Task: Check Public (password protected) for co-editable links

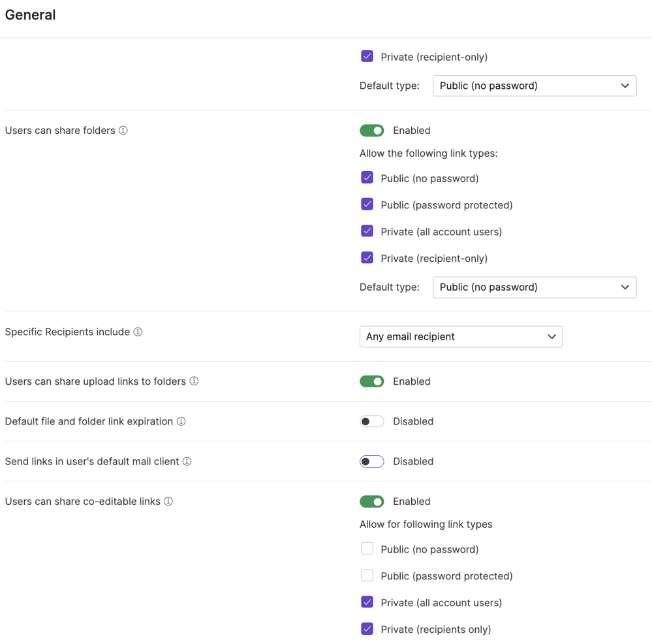Action: (367, 575)
